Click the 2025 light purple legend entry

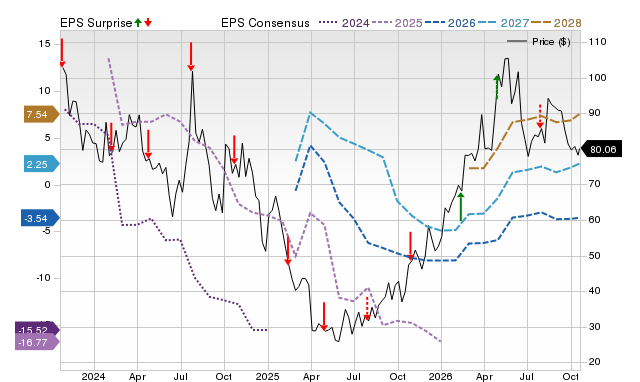point(397,23)
